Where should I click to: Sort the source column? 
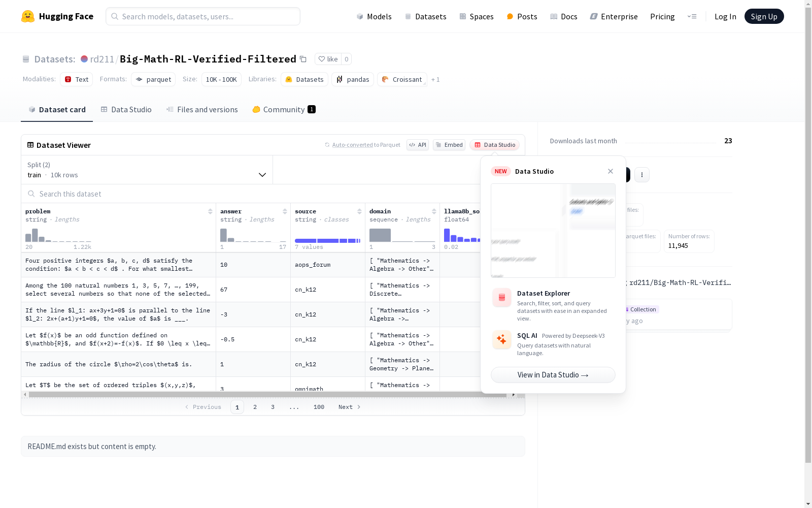pos(359,211)
